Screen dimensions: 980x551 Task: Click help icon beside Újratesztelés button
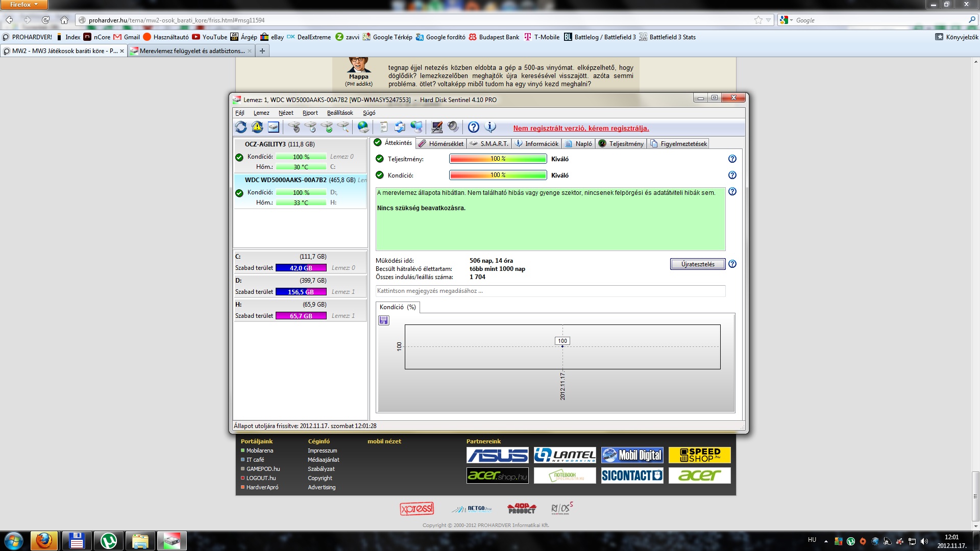(x=732, y=264)
